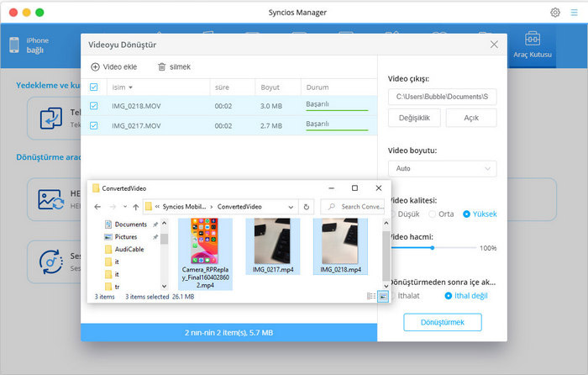Image resolution: width=588 pixels, height=375 pixels.
Task: Click the backup transfer icon in Syncios
Action: 51,119
